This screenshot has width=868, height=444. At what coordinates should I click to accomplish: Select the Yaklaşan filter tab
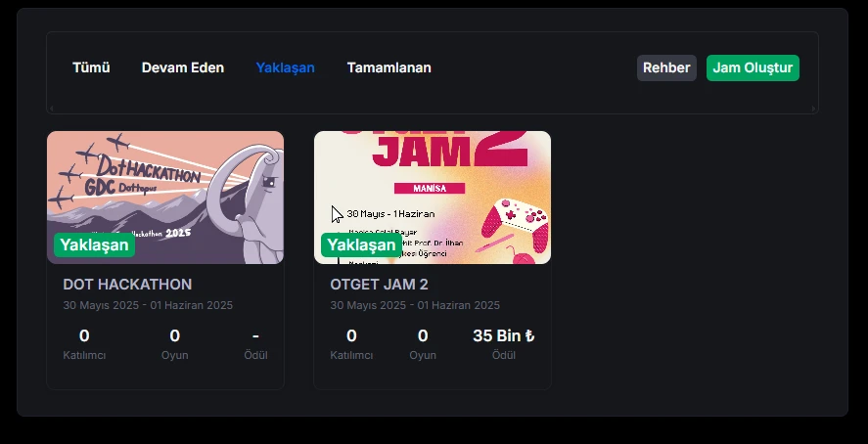(x=285, y=68)
